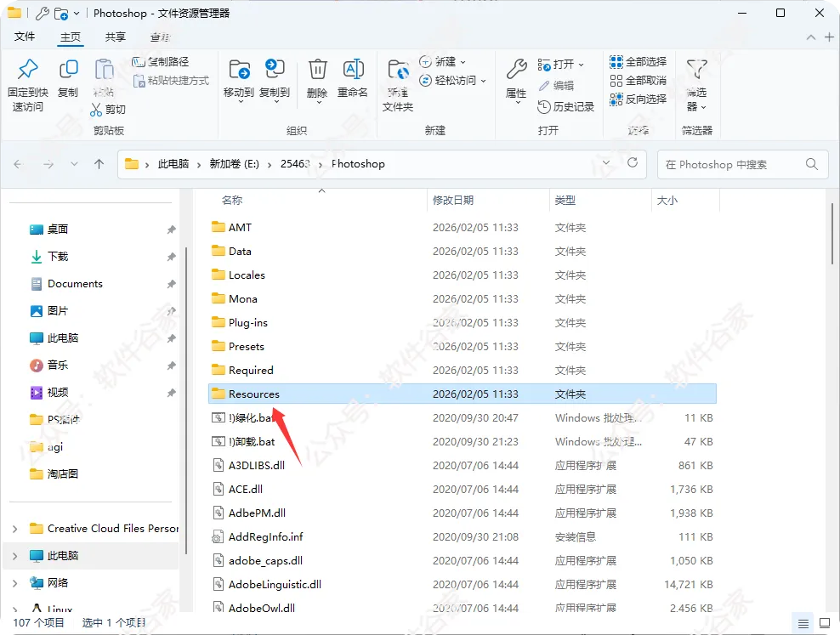The image size is (840, 635).
Task: Click Select none (全部取消)
Action: pos(638,81)
